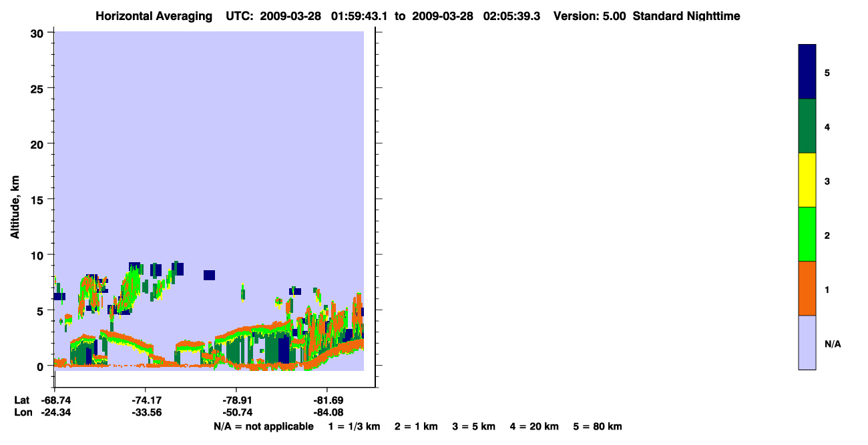Click latitude value -68.74
The width and height of the screenshot is (868, 445).
tap(56, 400)
